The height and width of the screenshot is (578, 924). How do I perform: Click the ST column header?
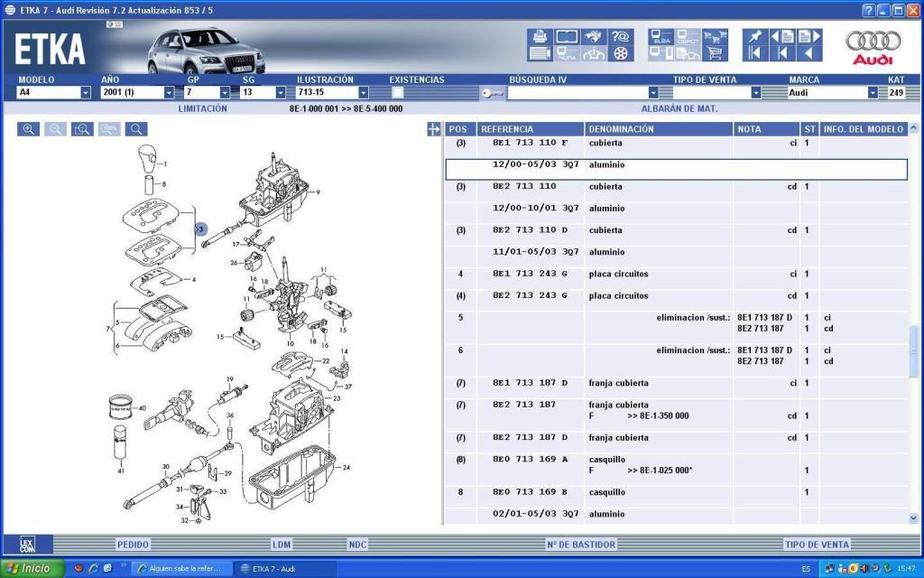click(x=809, y=129)
